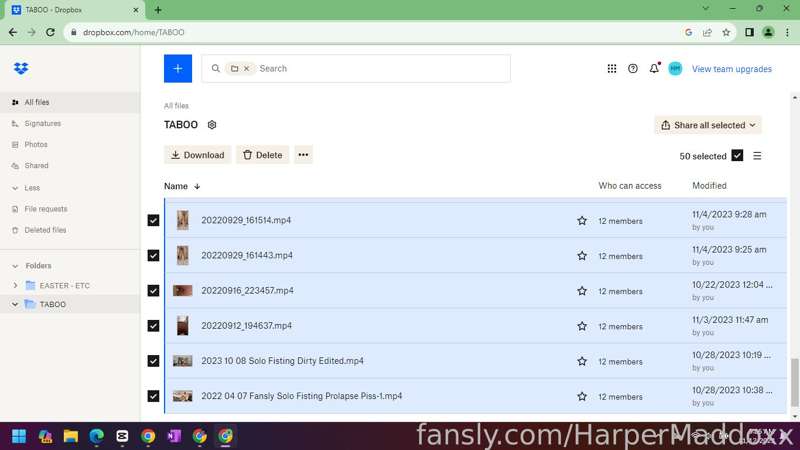Image resolution: width=800 pixels, height=450 pixels.
Task: Open Deleted files in the sidebar
Action: point(45,230)
